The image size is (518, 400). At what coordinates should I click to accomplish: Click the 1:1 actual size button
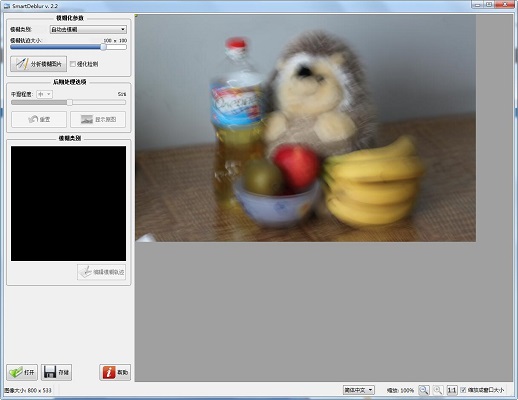tap(452, 390)
